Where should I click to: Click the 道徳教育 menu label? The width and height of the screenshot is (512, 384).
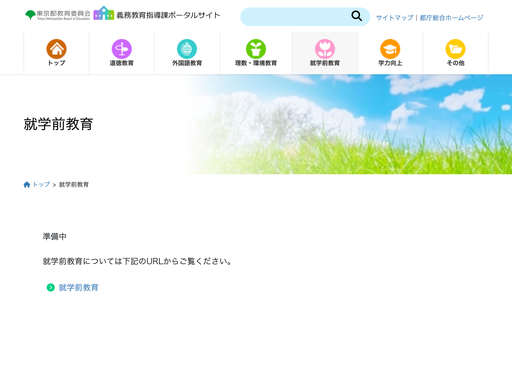122,63
